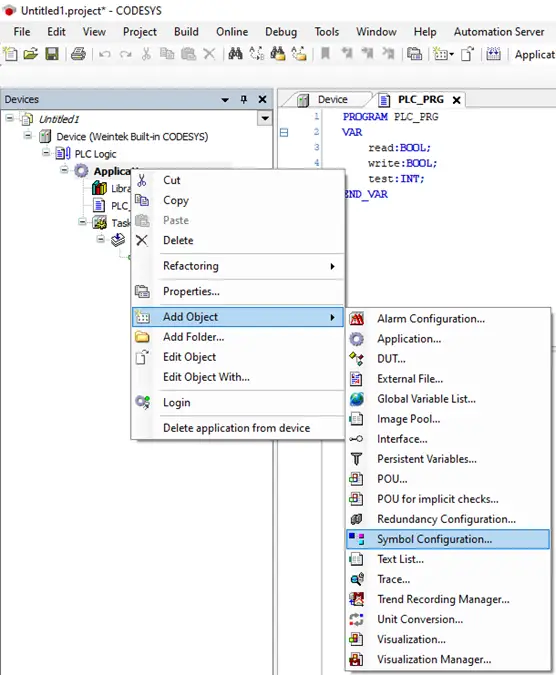Toggle bookmark using the toolbar flag icon
This screenshot has height=675, width=556.
pos(325,54)
